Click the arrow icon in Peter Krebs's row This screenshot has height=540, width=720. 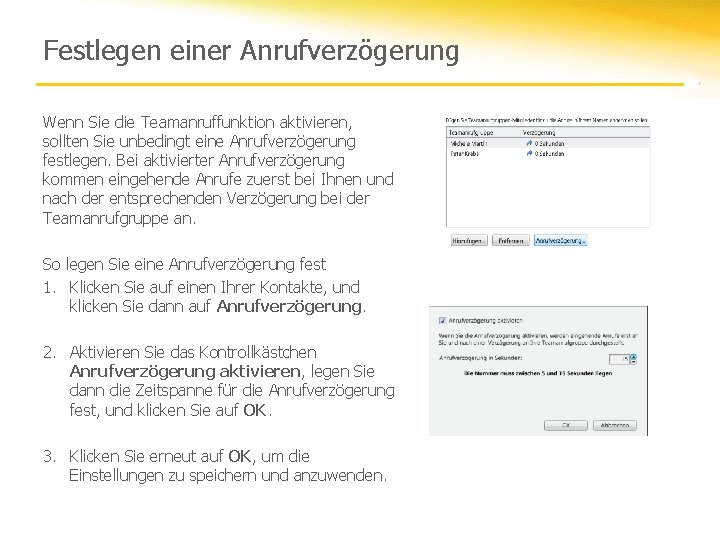point(529,153)
